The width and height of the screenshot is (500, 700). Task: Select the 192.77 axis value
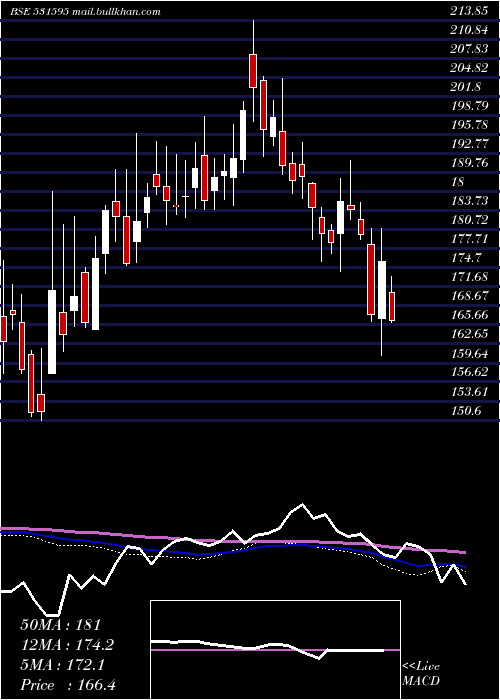tap(469, 144)
